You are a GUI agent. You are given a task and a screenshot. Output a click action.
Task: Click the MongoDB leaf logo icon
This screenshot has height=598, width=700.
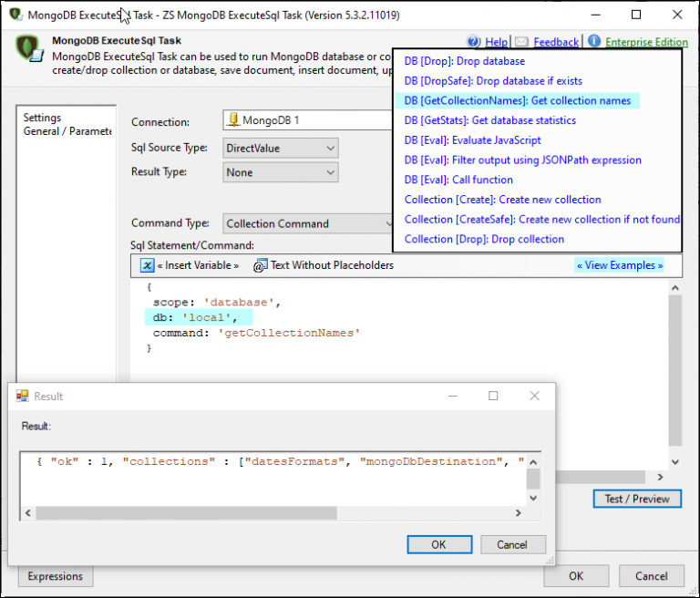[33, 50]
